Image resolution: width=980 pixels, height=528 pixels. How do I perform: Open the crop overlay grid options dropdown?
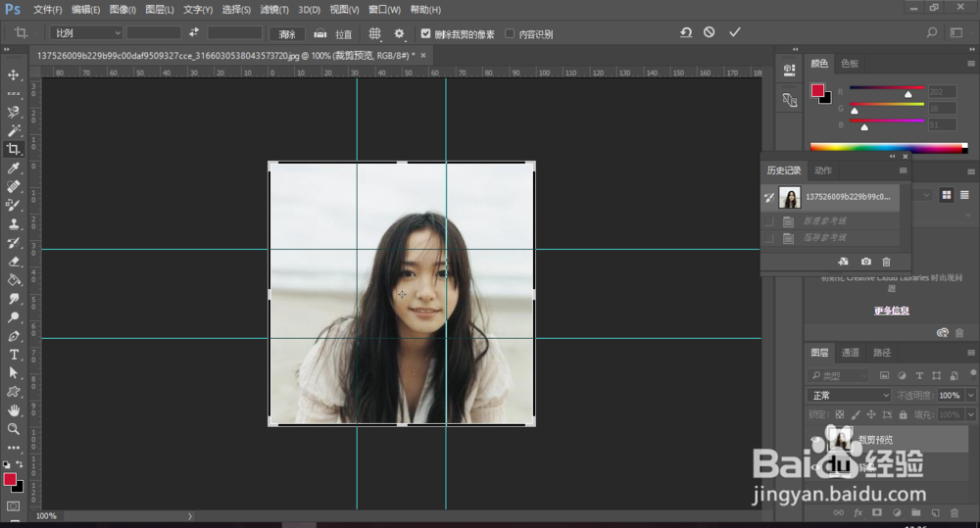(374, 33)
